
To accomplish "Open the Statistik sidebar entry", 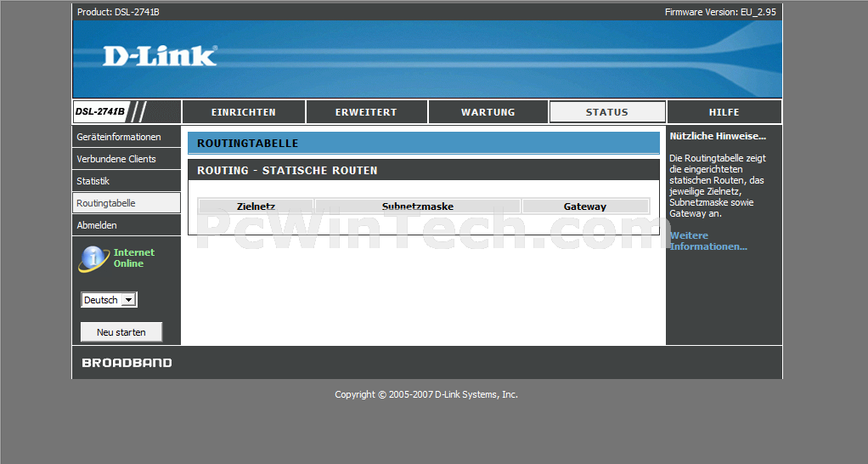I will pos(127,181).
